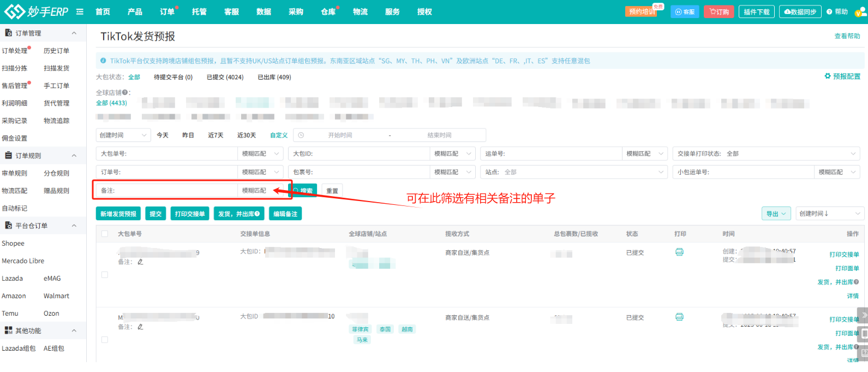
Task: Open the 物流 top menu
Action: tap(360, 11)
